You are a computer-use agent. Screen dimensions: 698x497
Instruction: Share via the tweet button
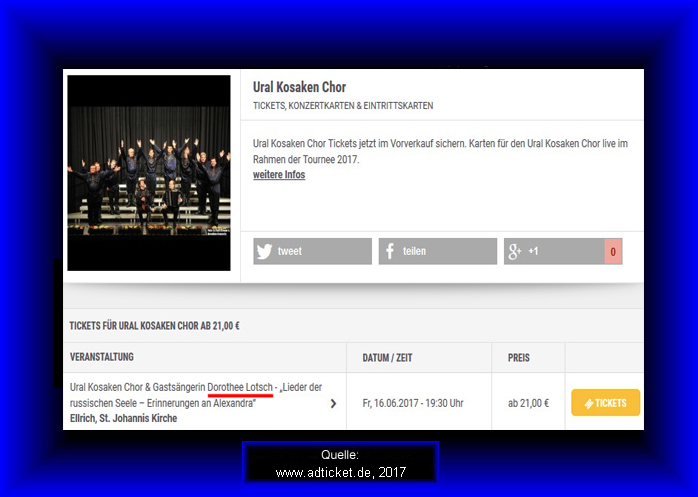click(312, 251)
